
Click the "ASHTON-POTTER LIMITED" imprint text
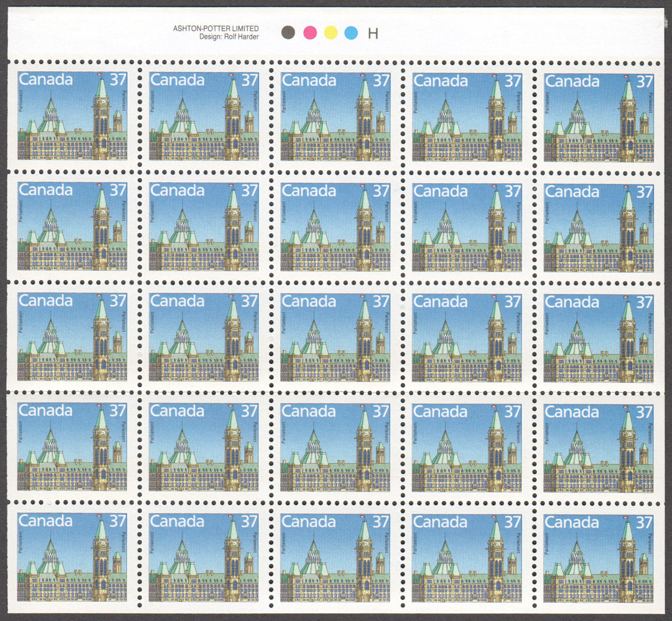(215, 28)
